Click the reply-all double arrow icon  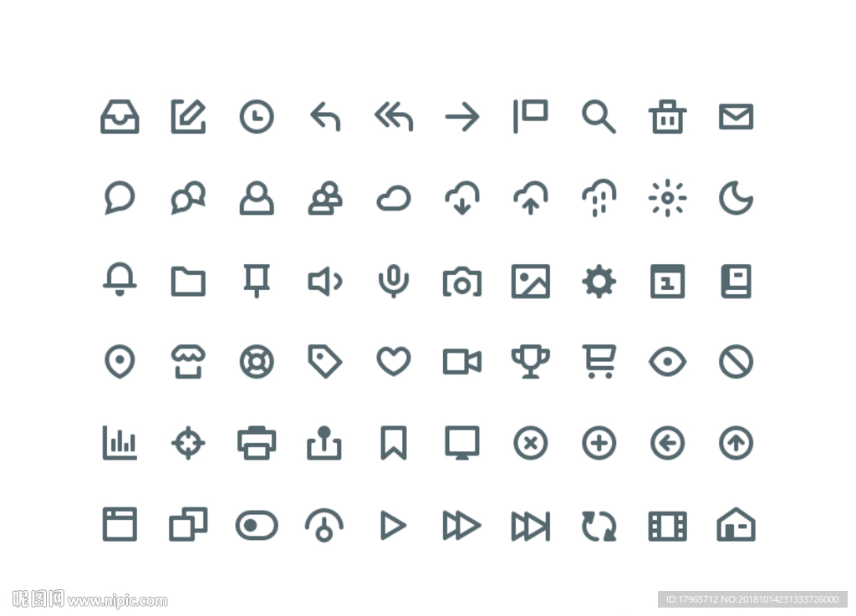tap(394, 117)
